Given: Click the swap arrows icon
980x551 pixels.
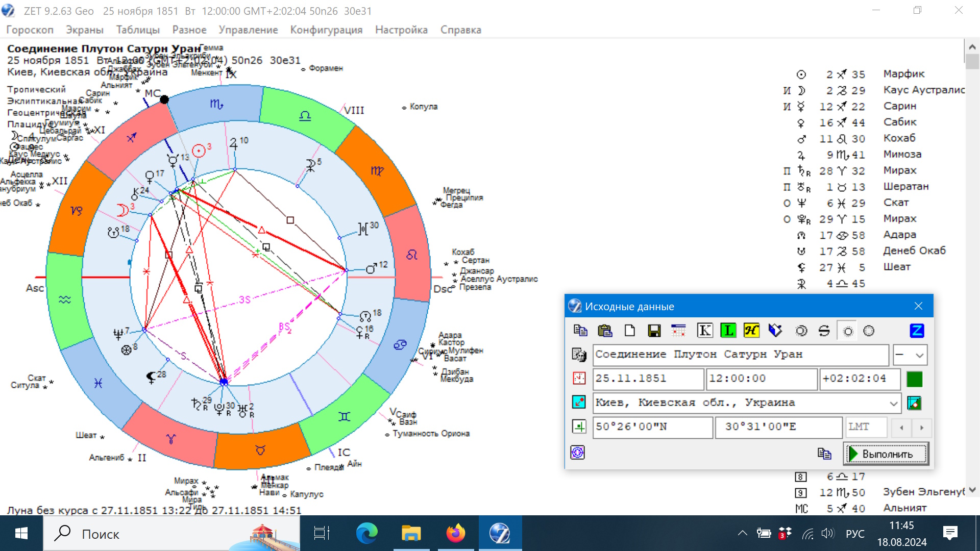Looking at the screenshot, I should (x=824, y=331).
